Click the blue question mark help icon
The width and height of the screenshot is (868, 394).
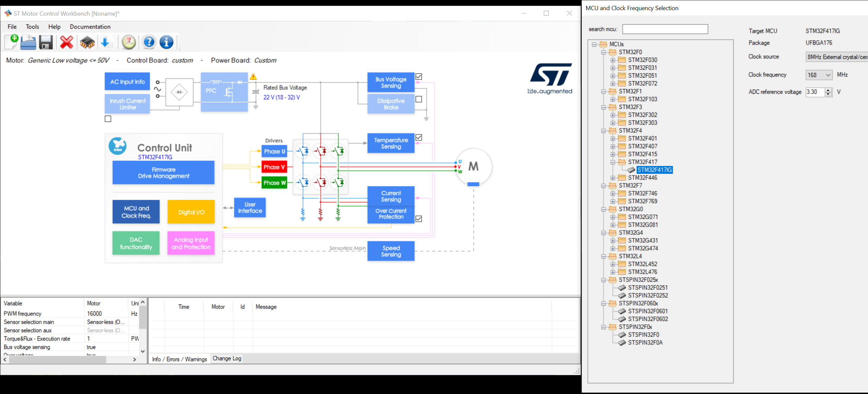point(149,43)
